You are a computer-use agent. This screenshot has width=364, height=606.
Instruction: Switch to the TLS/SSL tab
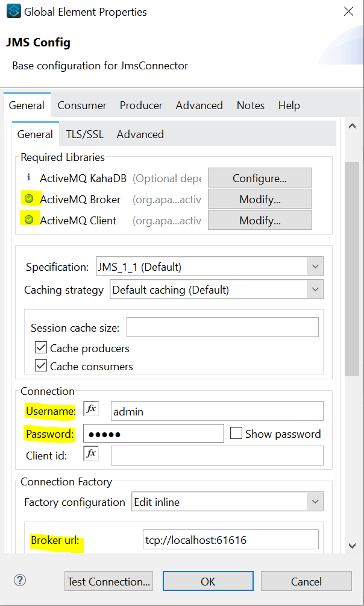tap(84, 134)
